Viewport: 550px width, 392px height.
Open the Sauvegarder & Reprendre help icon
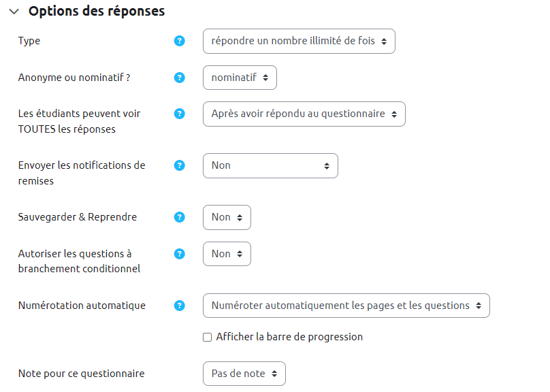click(x=180, y=217)
